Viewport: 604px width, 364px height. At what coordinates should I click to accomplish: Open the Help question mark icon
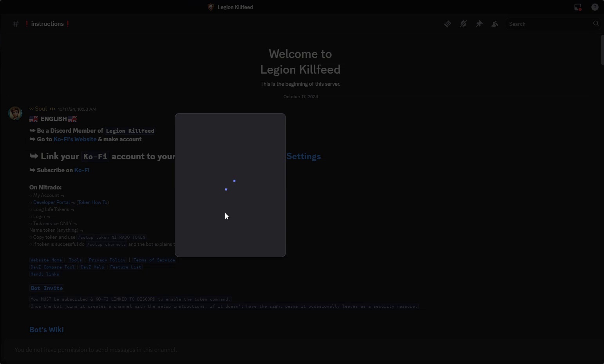(595, 7)
